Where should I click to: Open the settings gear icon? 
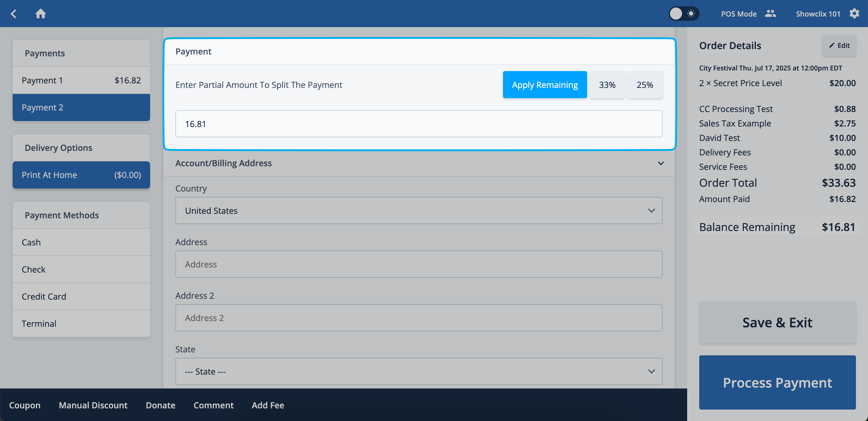[x=854, y=14]
